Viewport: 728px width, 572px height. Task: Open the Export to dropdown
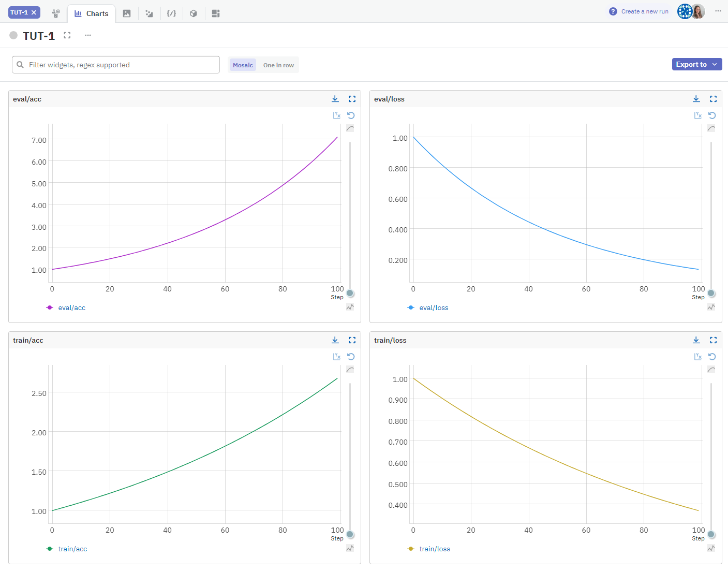pos(697,64)
